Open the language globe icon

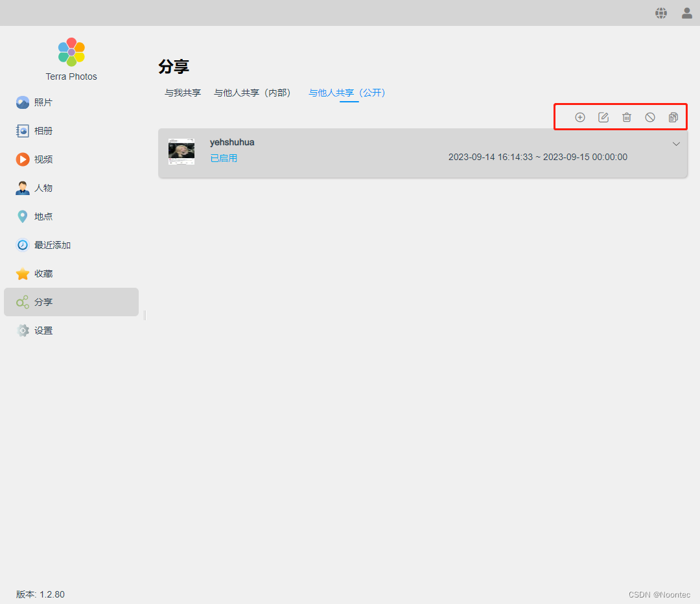pyautogui.click(x=660, y=13)
